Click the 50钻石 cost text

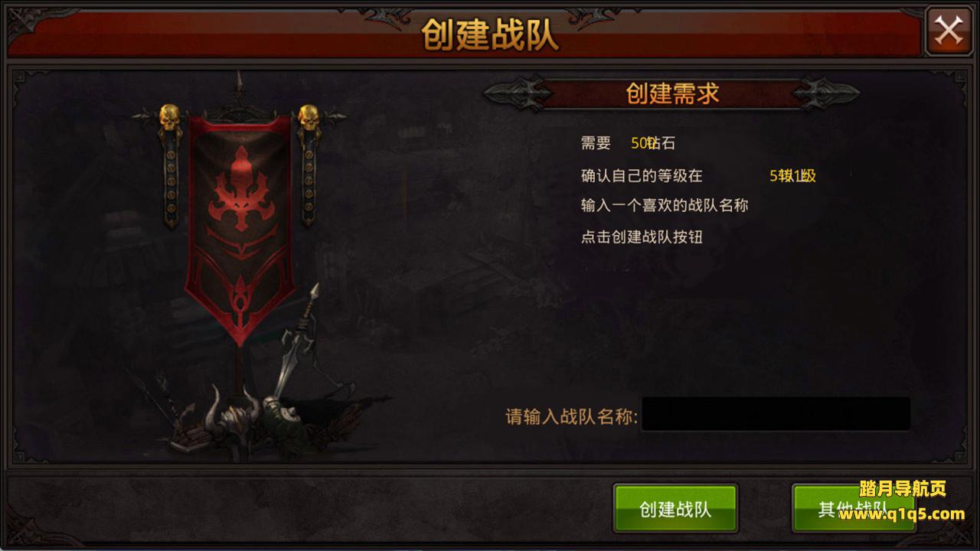(653, 143)
